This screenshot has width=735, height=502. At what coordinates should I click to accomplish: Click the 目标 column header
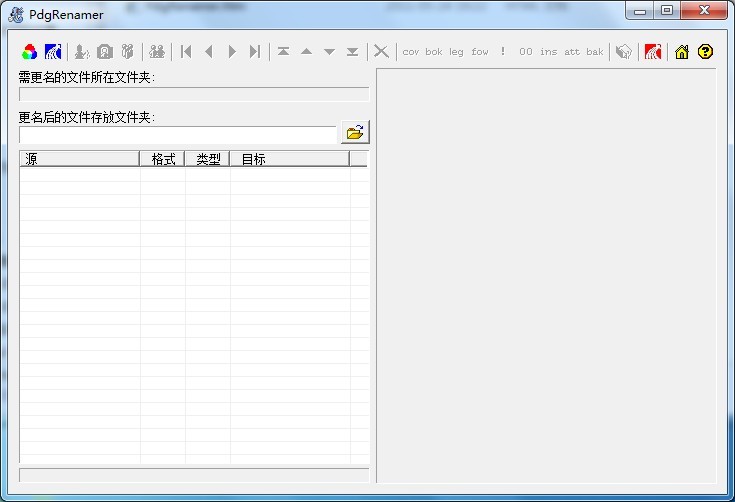pyautogui.click(x=289, y=159)
